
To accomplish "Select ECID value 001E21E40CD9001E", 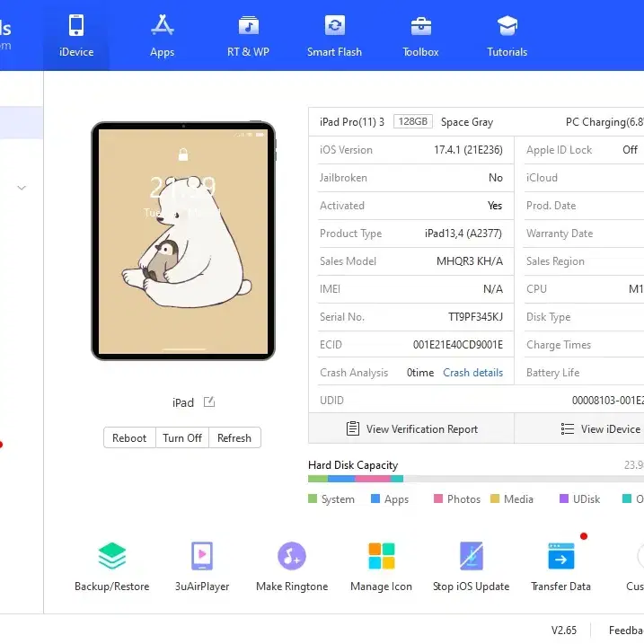I will [x=458, y=345].
